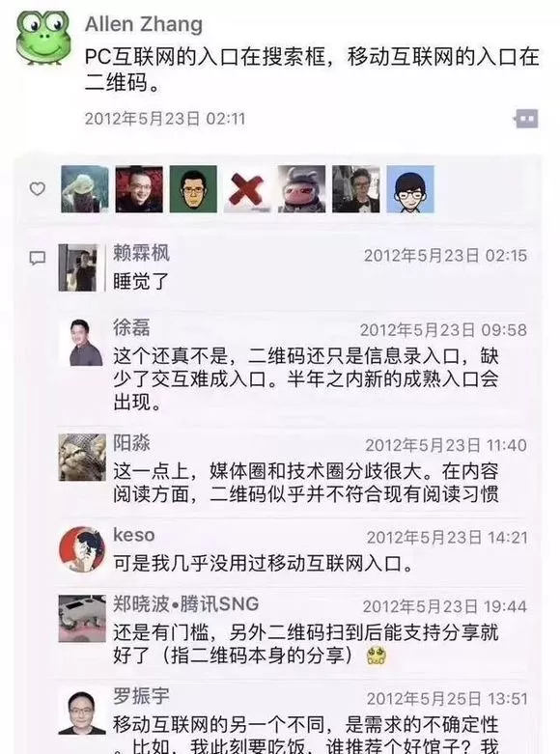560x754 pixels.
Task: Open the last liker's blue cartoon avatar
Action: tap(410, 189)
